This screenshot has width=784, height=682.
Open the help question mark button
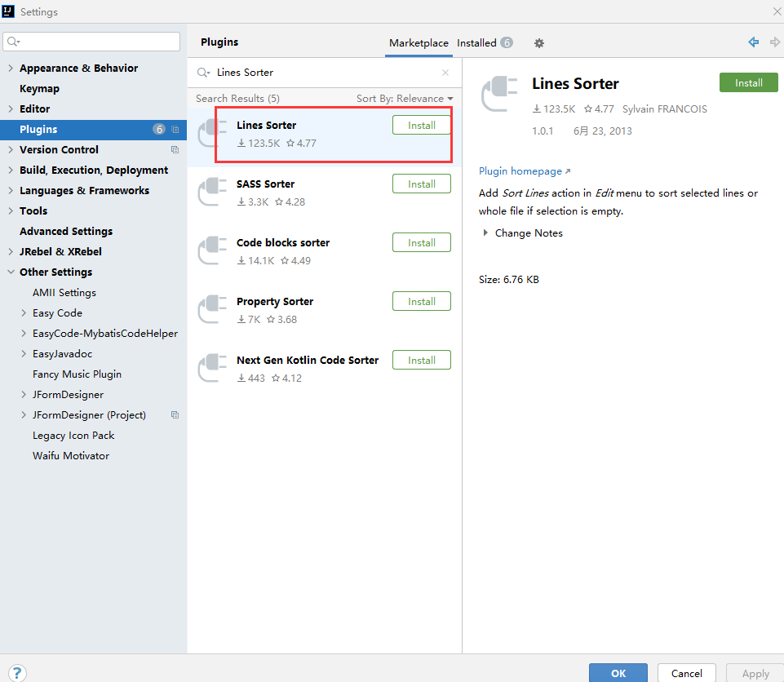click(17, 673)
